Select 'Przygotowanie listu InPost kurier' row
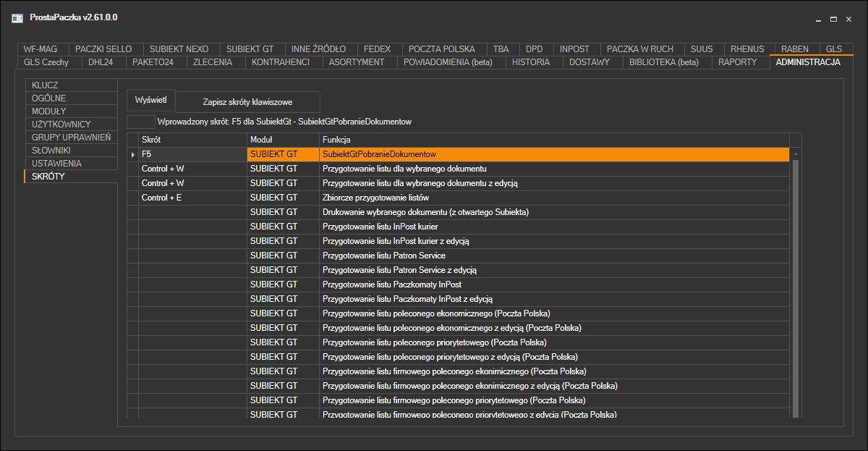Image resolution: width=868 pixels, height=451 pixels. 554,227
